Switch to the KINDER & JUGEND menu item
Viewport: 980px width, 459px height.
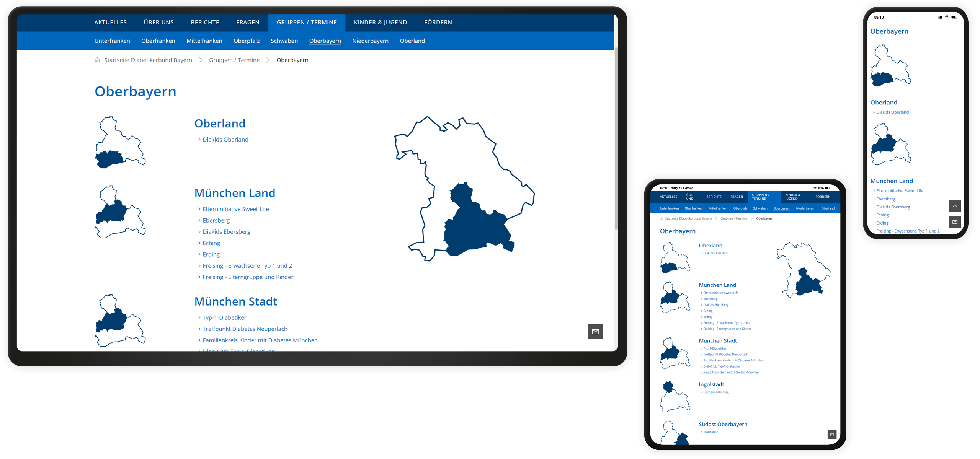[x=380, y=22]
